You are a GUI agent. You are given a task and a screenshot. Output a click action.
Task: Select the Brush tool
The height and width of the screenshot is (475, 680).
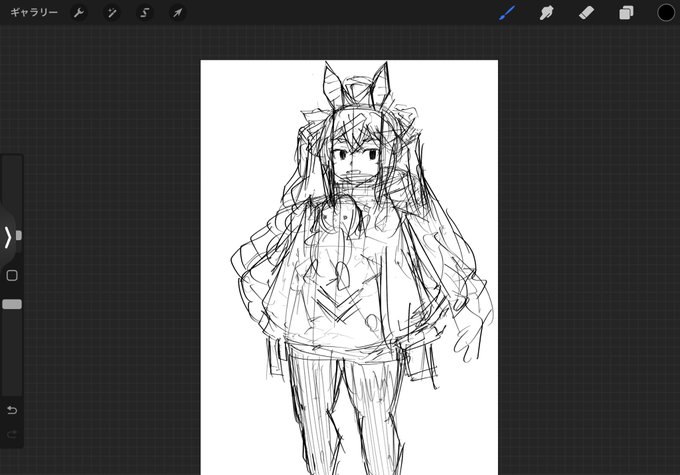click(507, 13)
